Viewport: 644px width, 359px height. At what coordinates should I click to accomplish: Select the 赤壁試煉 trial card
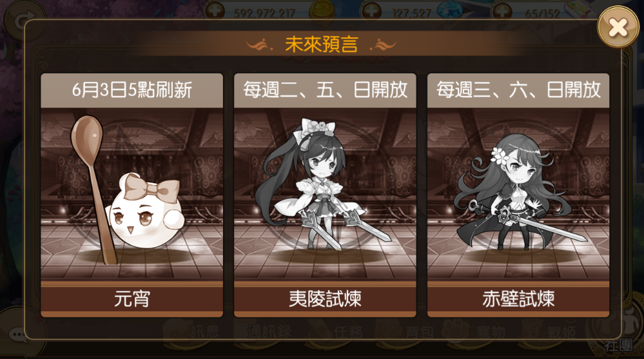518,195
